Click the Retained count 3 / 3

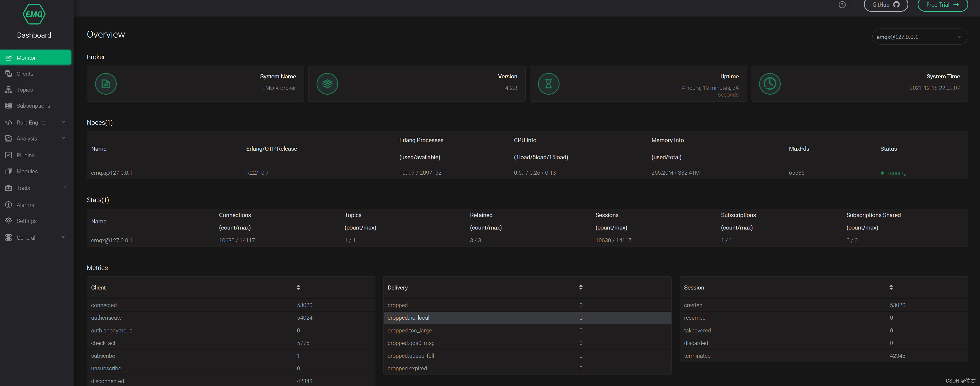476,240
